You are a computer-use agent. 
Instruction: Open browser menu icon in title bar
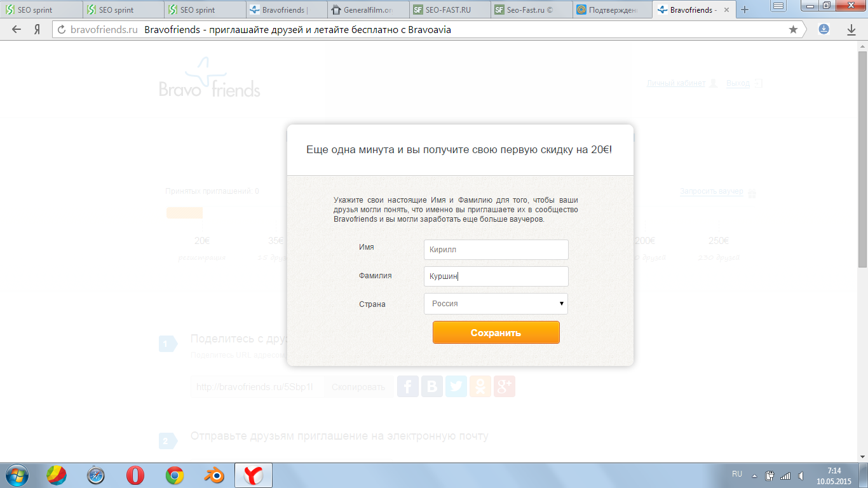(x=777, y=5)
